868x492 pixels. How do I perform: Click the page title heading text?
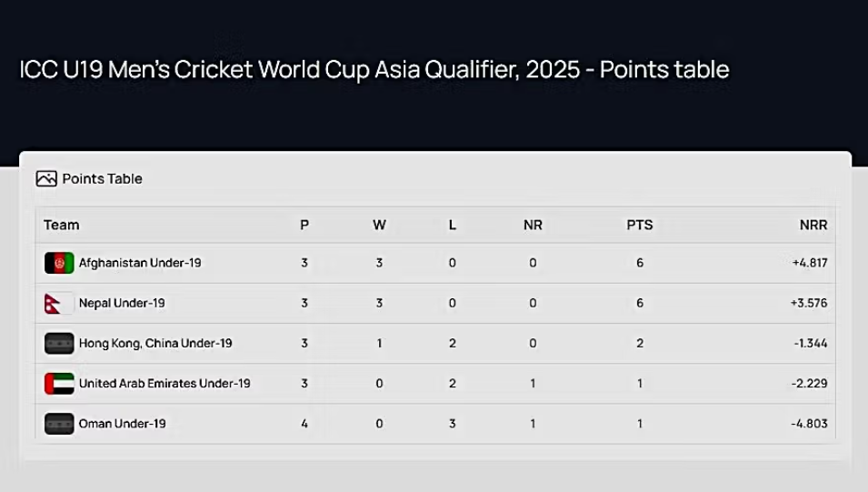[374, 70]
